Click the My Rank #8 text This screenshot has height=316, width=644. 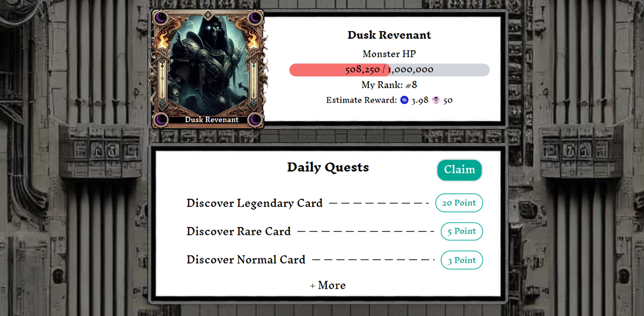pyautogui.click(x=389, y=85)
